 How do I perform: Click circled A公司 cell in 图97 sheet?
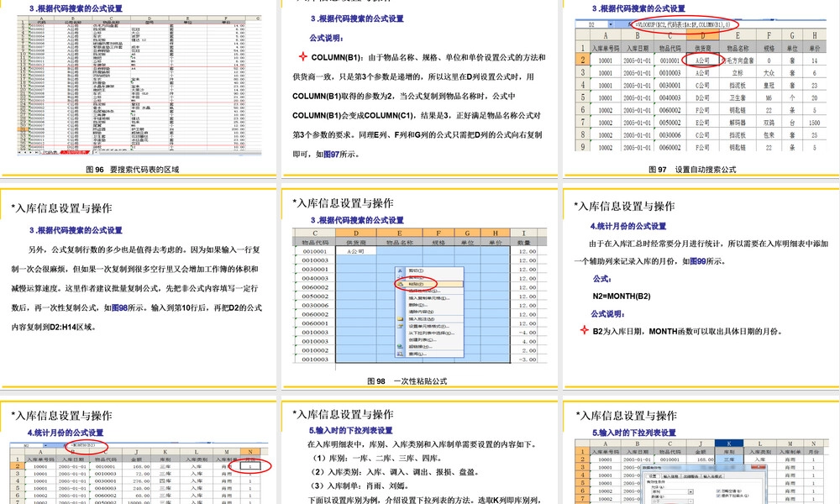coord(702,60)
